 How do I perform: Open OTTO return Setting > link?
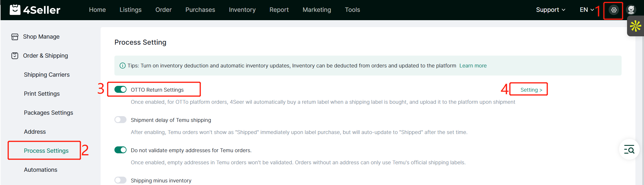pos(531,90)
